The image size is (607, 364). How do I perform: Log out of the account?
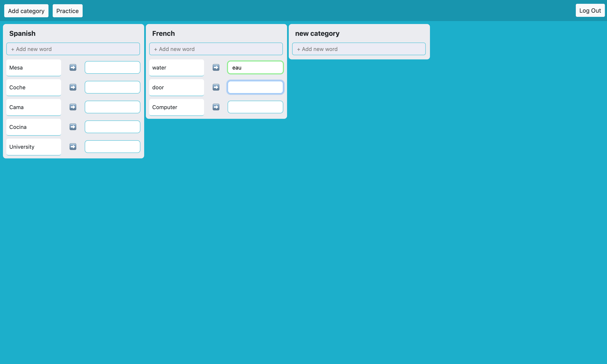[590, 11]
